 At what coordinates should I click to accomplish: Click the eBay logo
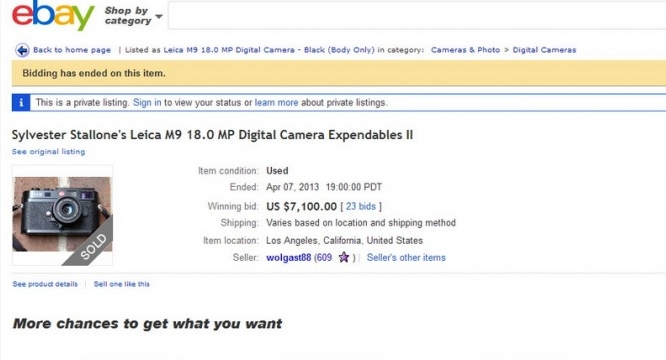coord(53,15)
